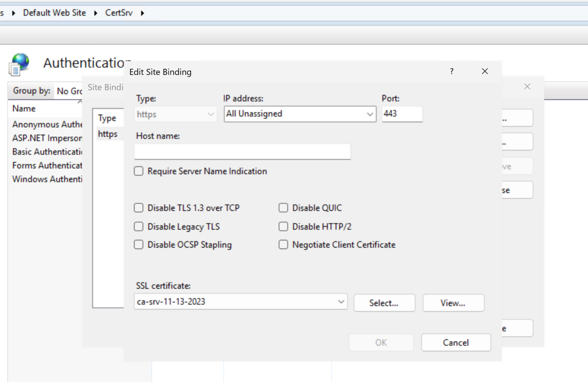Enable Disable OCSP Stapling
The image size is (588, 382).
(139, 244)
